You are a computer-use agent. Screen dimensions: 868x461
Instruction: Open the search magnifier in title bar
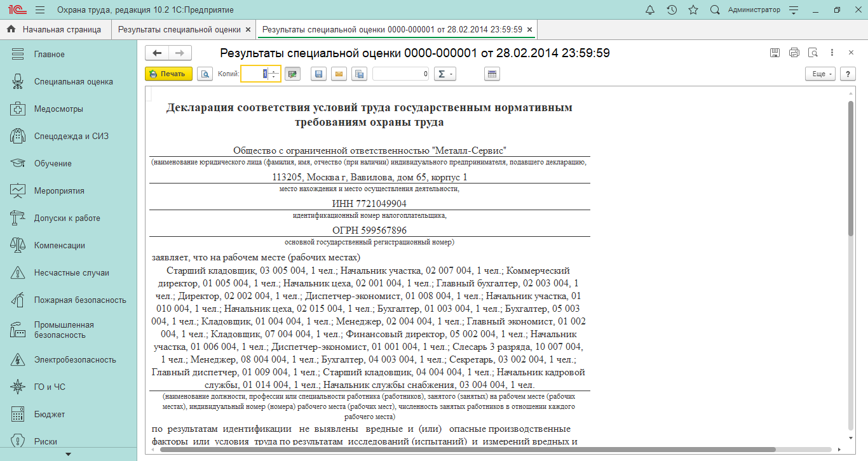click(x=715, y=10)
